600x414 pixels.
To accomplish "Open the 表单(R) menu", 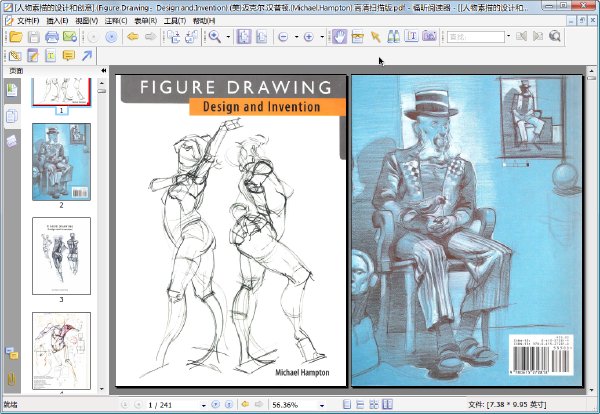I will (x=146, y=21).
